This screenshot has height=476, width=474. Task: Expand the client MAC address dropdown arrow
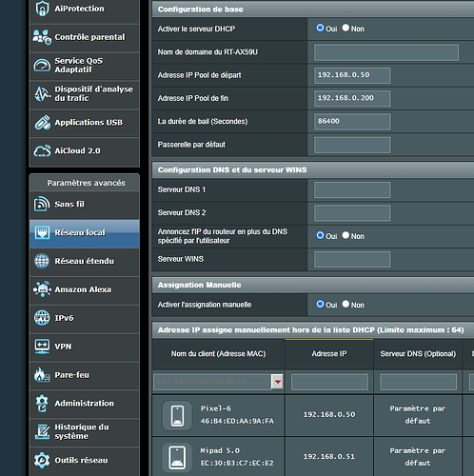tap(278, 382)
